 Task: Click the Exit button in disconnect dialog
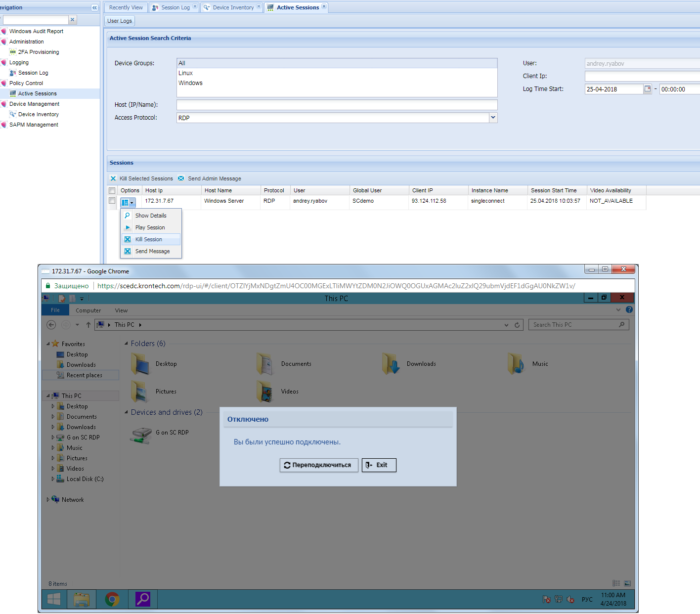(x=379, y=465)
